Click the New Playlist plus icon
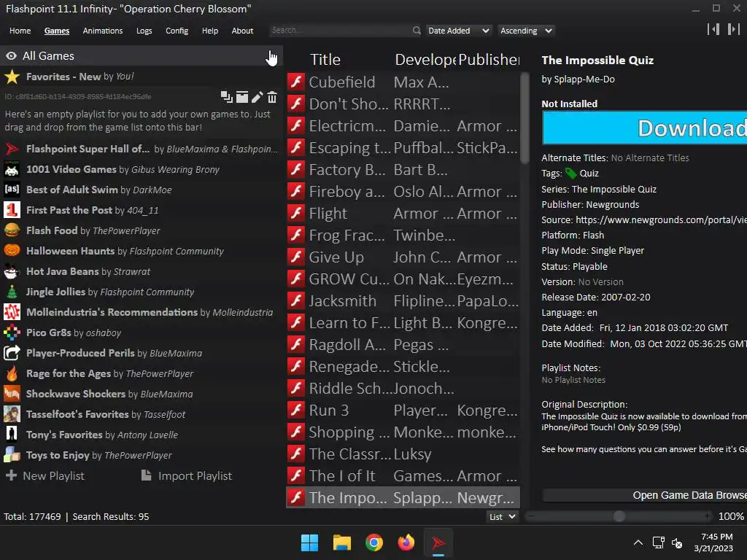This screenshot has width=747, height=560. pos(12,475)
